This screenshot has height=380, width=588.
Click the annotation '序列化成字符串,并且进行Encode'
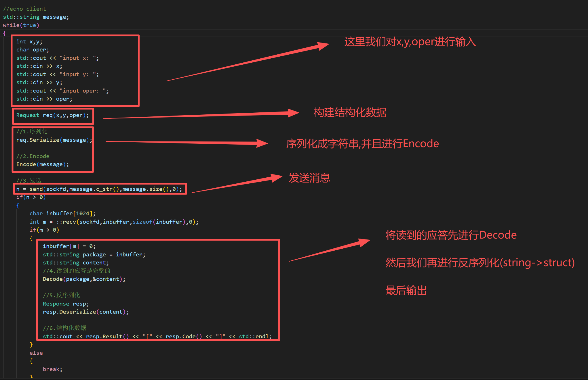tap(362, 143)
